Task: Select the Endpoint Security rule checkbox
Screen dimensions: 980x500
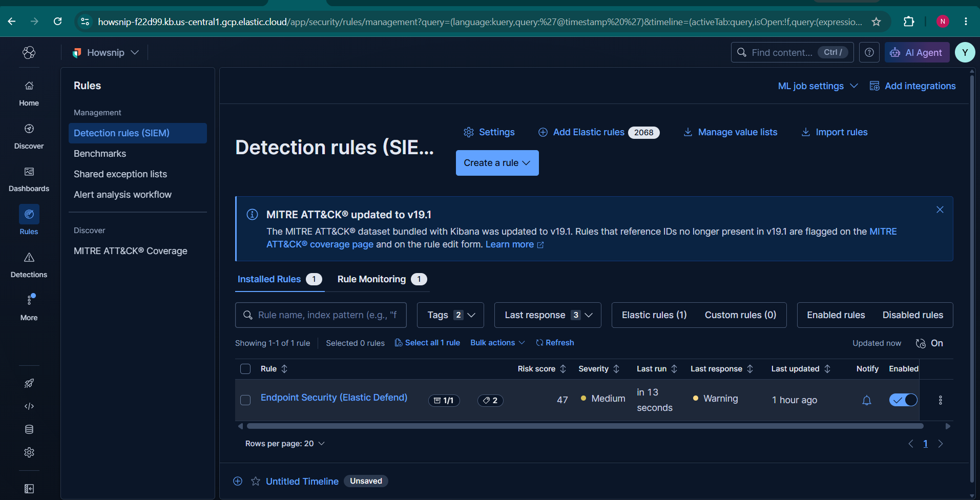Action: (x=245, y=400)
